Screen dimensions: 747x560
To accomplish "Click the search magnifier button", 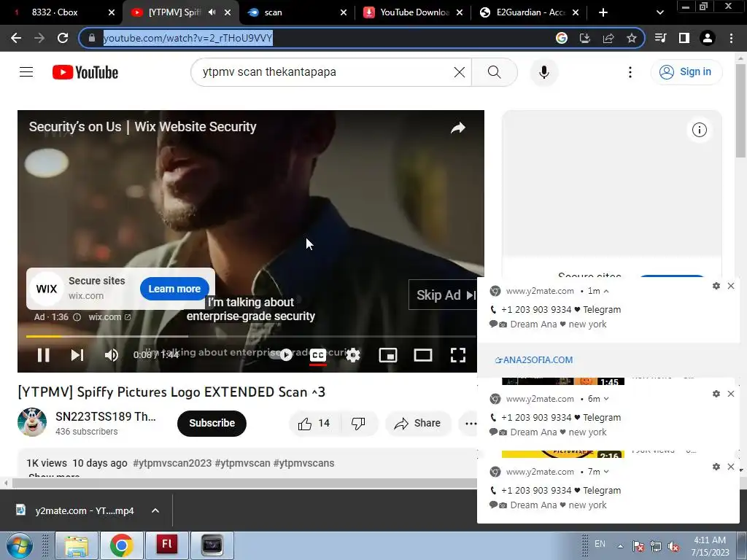I will click(x=495, y=72).
